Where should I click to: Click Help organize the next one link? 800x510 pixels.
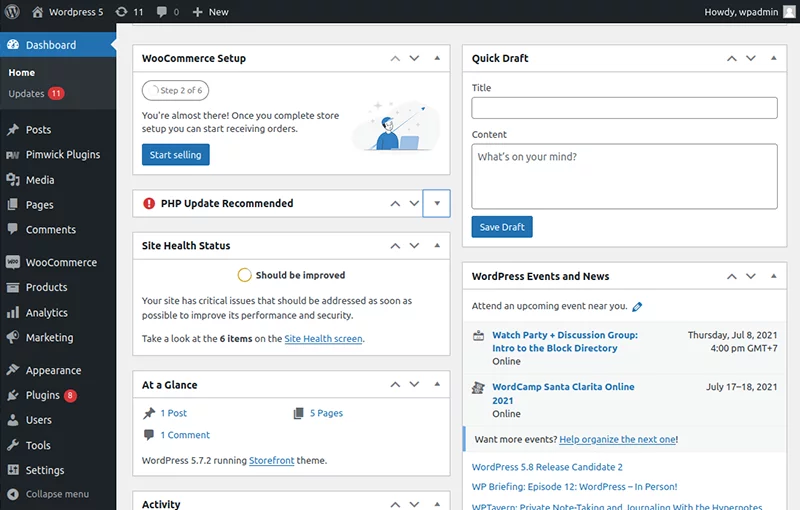click(x=617, y=439)
